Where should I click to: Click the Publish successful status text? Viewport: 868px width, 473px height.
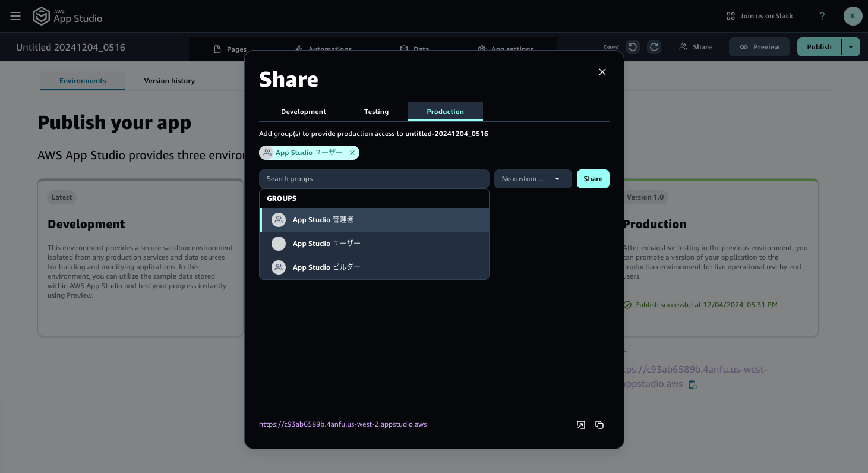(706, 305)
